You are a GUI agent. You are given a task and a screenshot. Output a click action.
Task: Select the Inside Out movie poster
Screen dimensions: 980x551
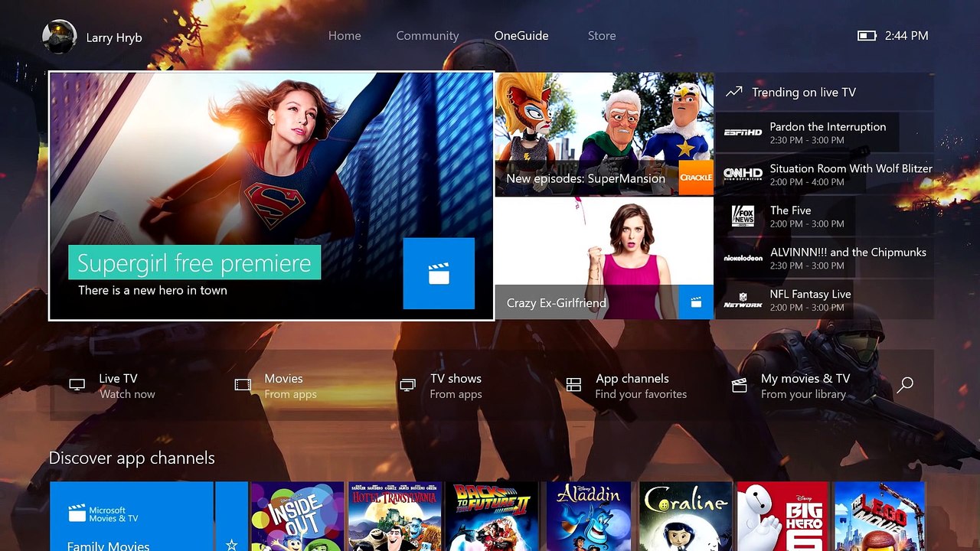(298, 517)
